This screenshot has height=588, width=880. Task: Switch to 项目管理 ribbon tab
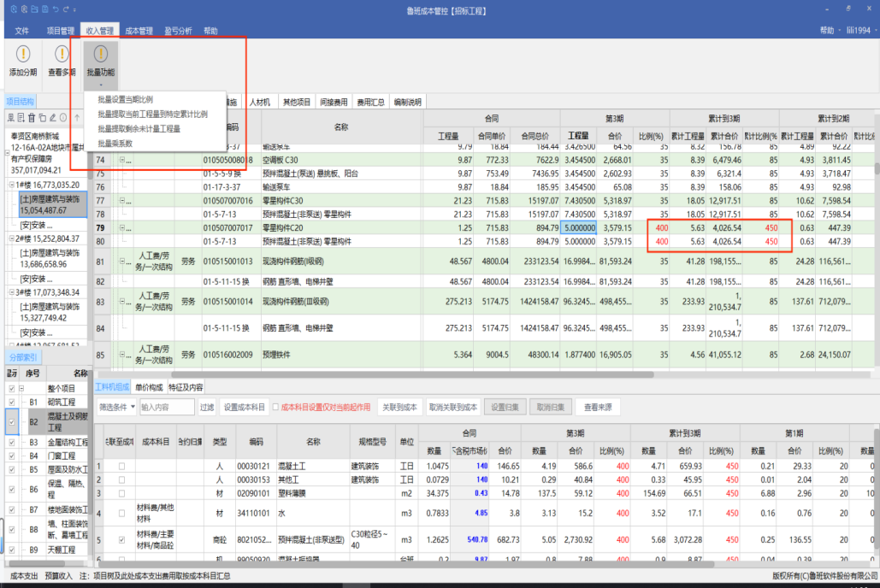[x=60, y=31]
